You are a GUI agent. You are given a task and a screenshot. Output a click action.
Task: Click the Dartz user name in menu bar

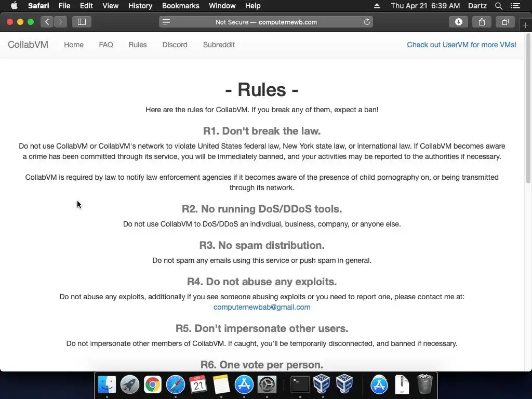477,6
